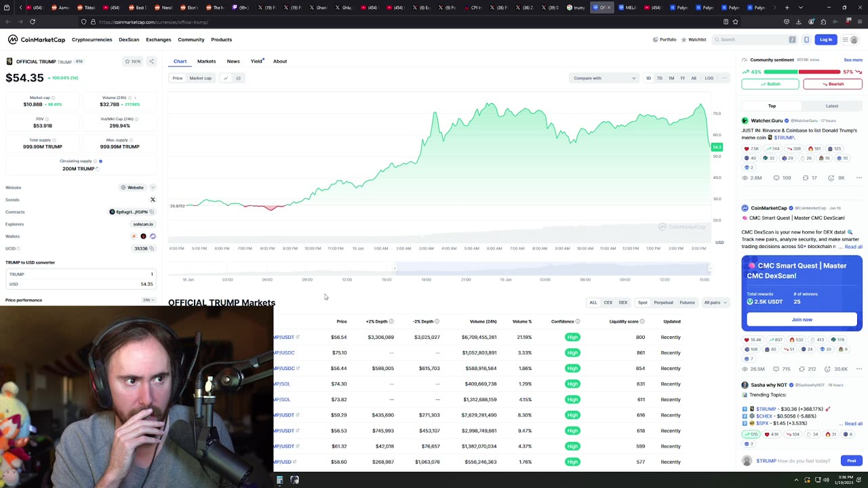
Task: Open the X social link icon
Action: (153, 200)
